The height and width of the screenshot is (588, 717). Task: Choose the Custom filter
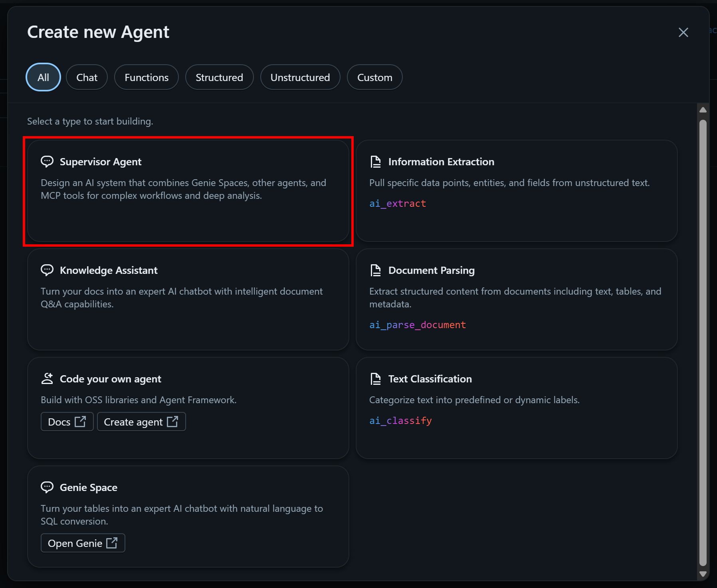(x=374, y=77)
